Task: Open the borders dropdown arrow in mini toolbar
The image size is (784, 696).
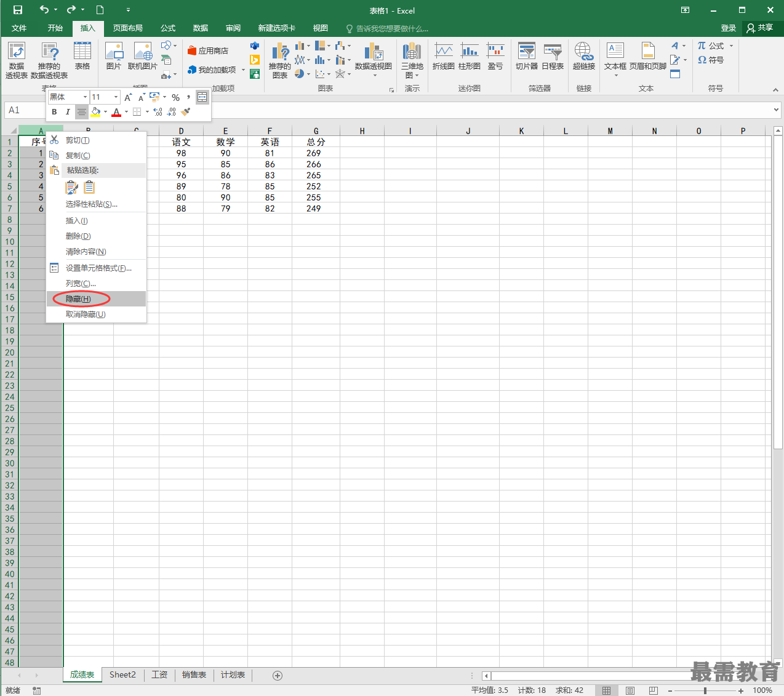Action: 147,112
